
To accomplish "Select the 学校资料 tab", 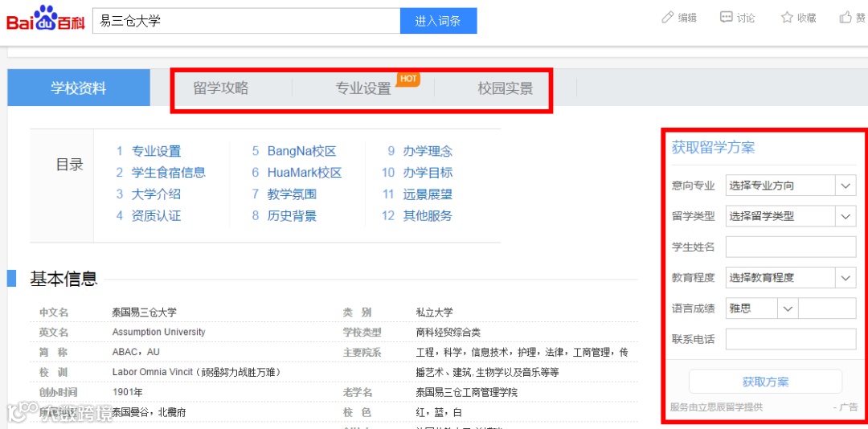I will pyautogui.click(x=79, y=88).
